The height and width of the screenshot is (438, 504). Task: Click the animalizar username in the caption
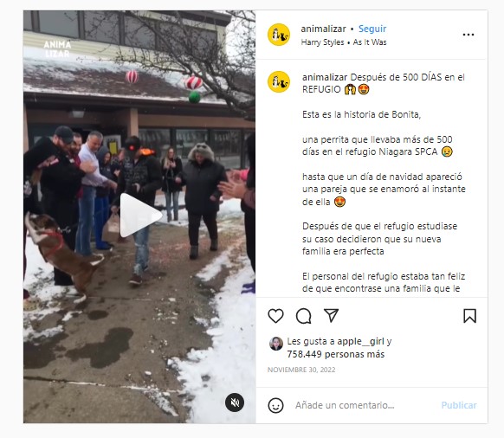click(x=325, y=77)
